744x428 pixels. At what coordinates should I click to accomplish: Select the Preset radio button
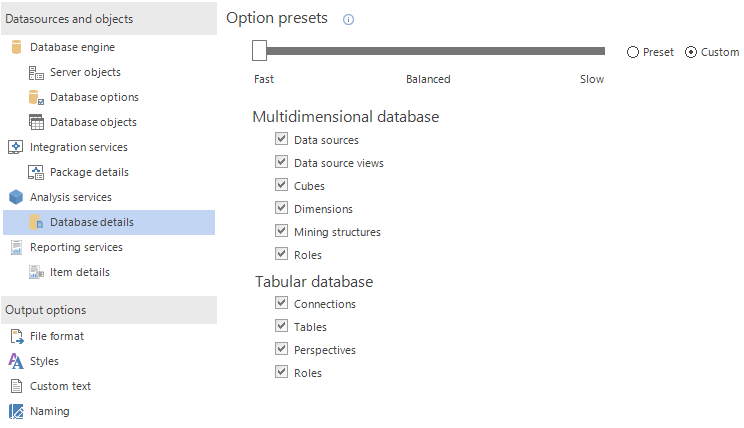point(633,52)
